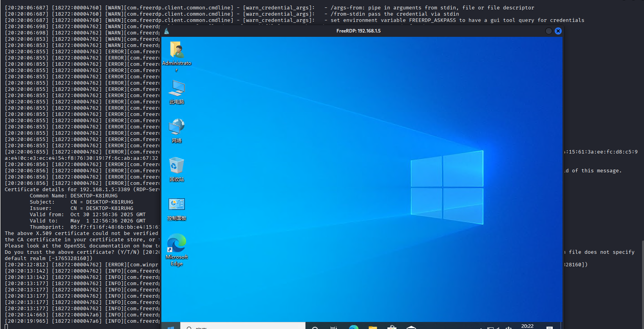Click the Start button in remote taskbar
The width and height of the screenshot is (644, 329).
(x=171, y=326)
